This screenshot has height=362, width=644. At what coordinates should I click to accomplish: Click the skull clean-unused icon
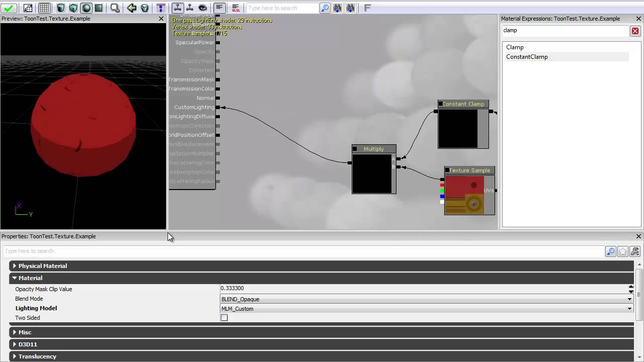tap(145, 8)
